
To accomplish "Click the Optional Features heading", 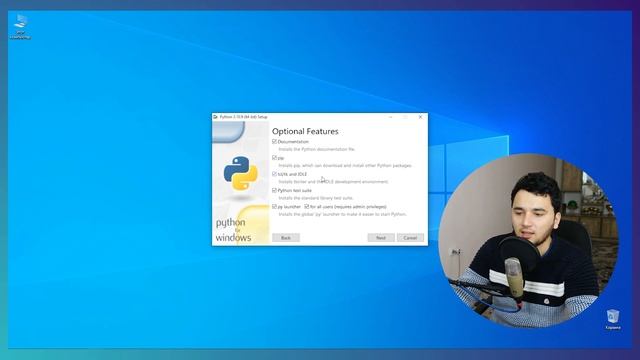I will (305, 131).
